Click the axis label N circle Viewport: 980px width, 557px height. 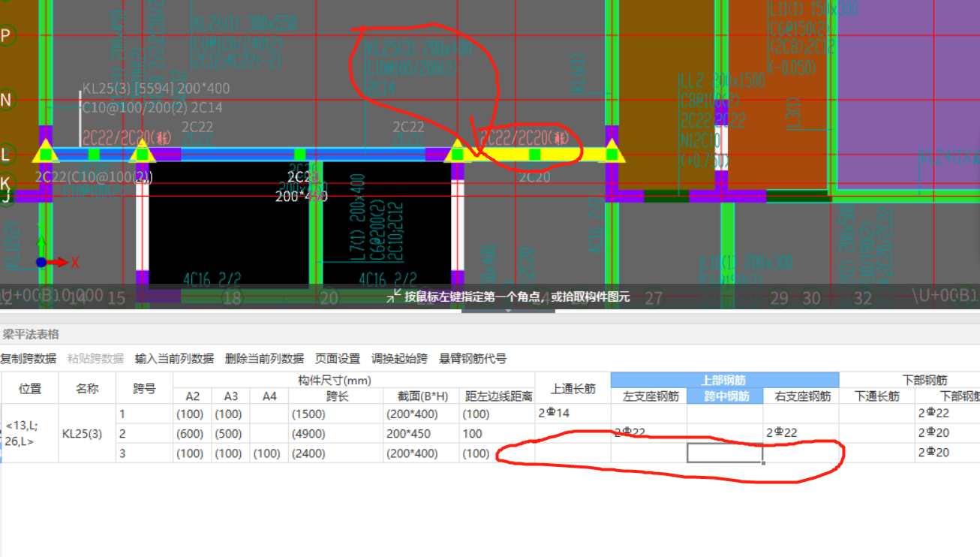click(7, 101)
